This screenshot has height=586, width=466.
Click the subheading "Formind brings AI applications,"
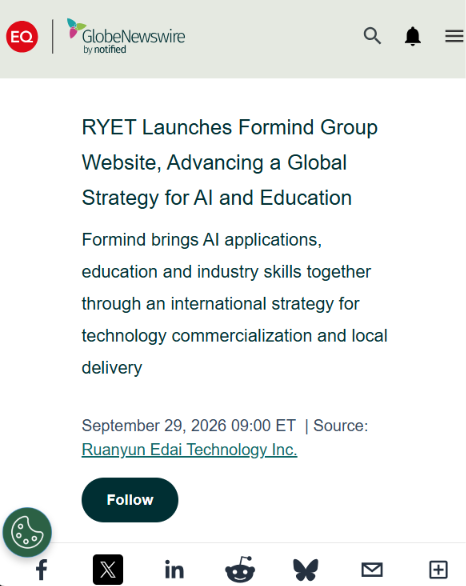click(202, 240)
